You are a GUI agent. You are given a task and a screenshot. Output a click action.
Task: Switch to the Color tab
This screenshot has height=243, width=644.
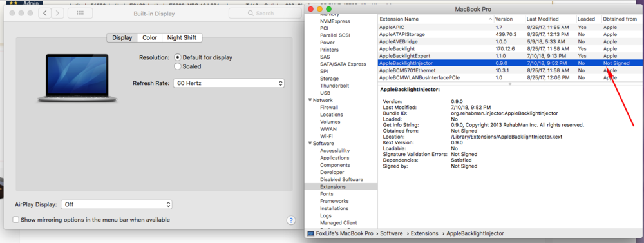[149, 37]
